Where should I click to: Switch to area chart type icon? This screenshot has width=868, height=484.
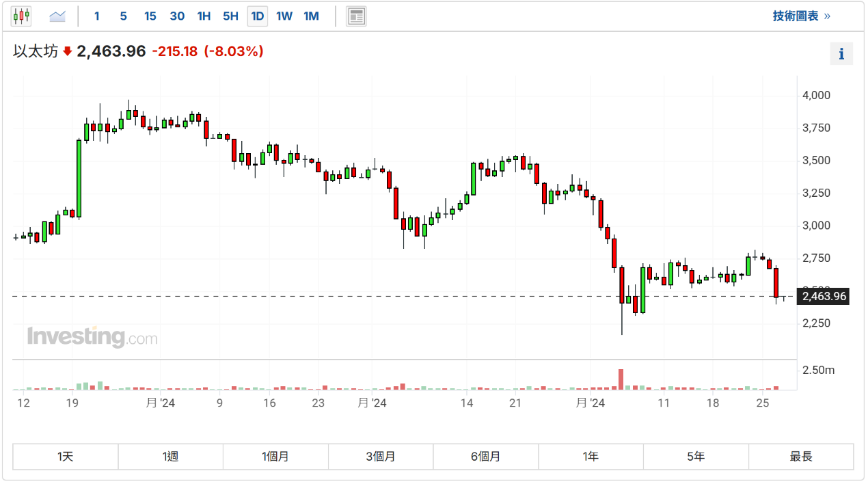tap(57, 16)
